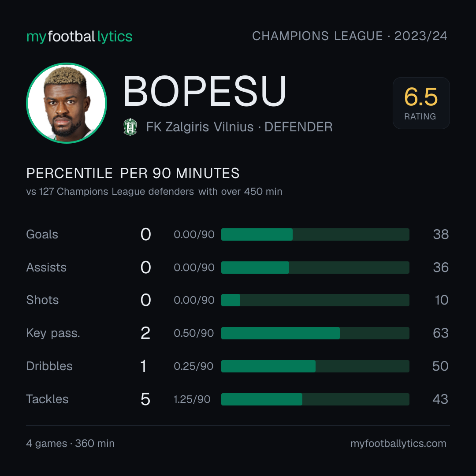This screenshot has height=476, width=476.
Task: Click the Tackles 1.25/90 per-90 value
Action: 192,399
